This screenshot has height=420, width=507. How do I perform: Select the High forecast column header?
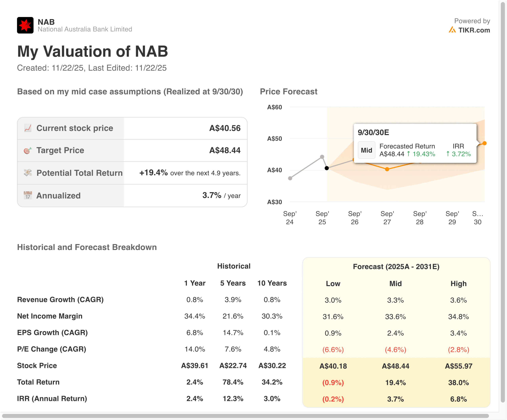tap(459, 284)
